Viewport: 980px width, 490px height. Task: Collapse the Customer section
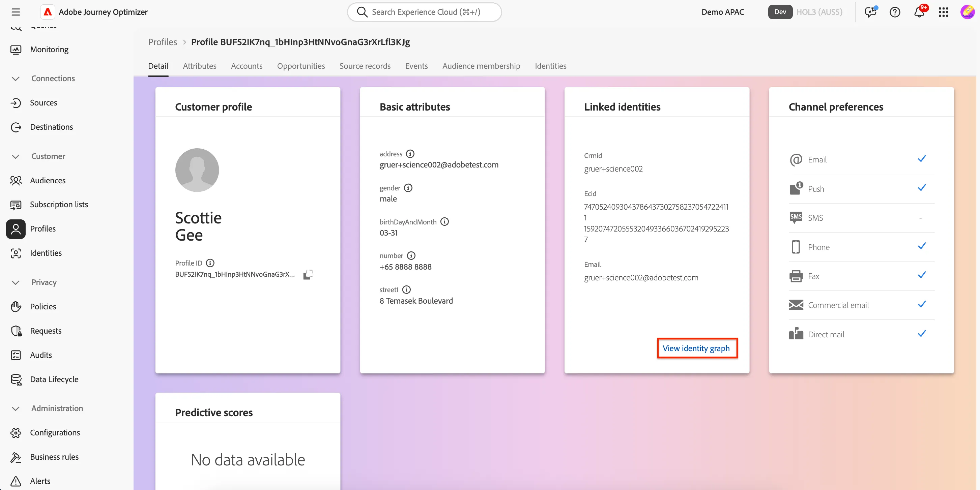pyautogui.click(x=16, y=156)
